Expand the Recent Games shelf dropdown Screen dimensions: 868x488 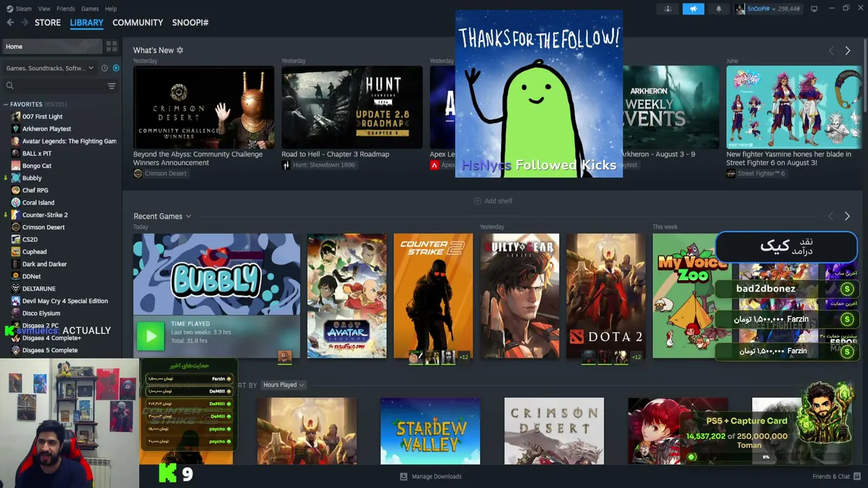point(189,216)
